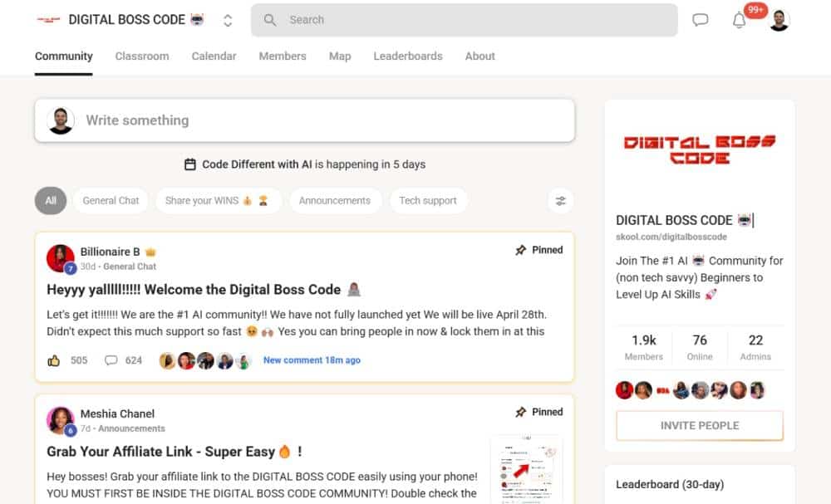The height and width of the screenshot is (504, 831).
Task: Click the first member avatar in sidebar
Action: click(624, 390)
